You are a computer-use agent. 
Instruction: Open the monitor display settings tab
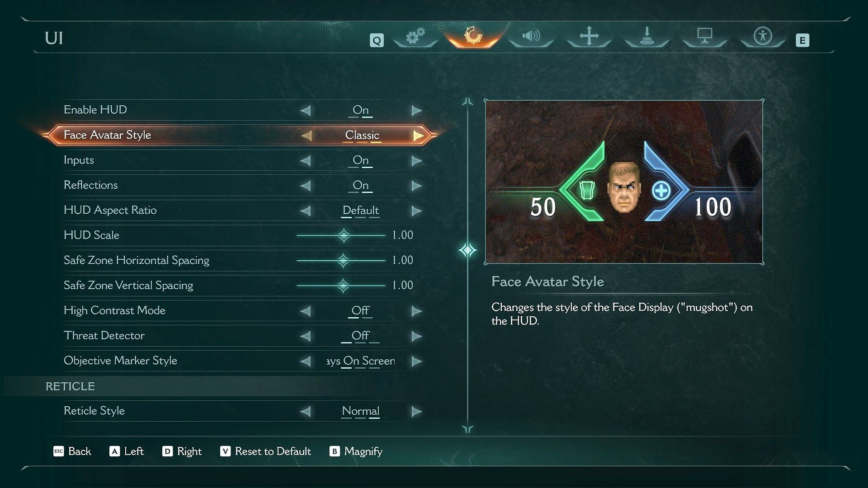click(705, 36)
